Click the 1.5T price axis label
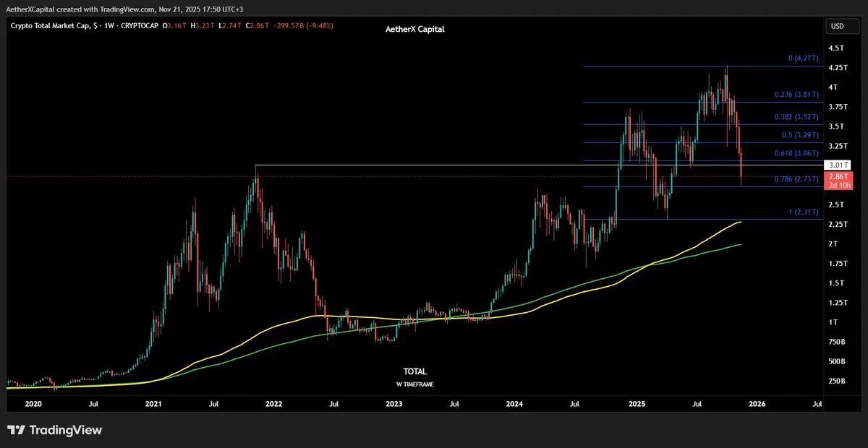 click(837, 283)
